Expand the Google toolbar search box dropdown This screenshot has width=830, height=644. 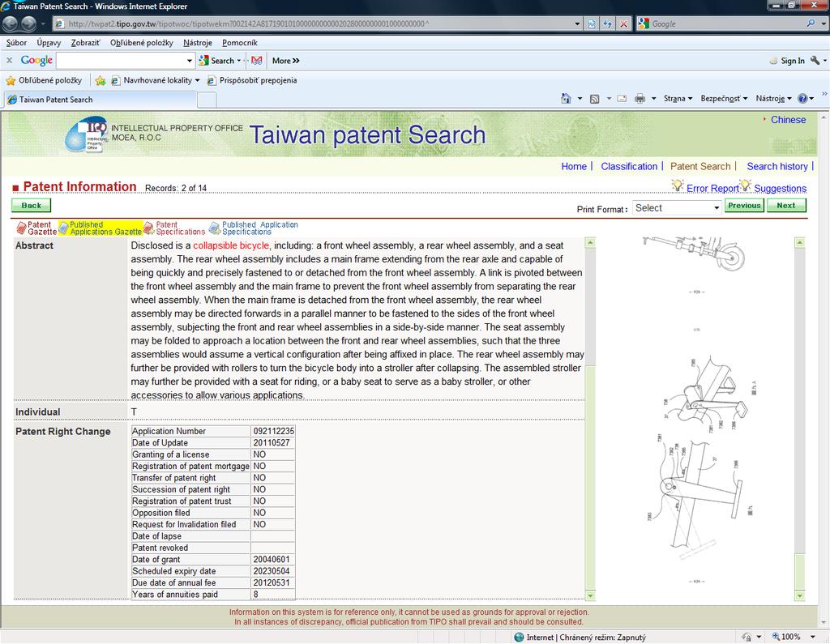coord(190,61)
